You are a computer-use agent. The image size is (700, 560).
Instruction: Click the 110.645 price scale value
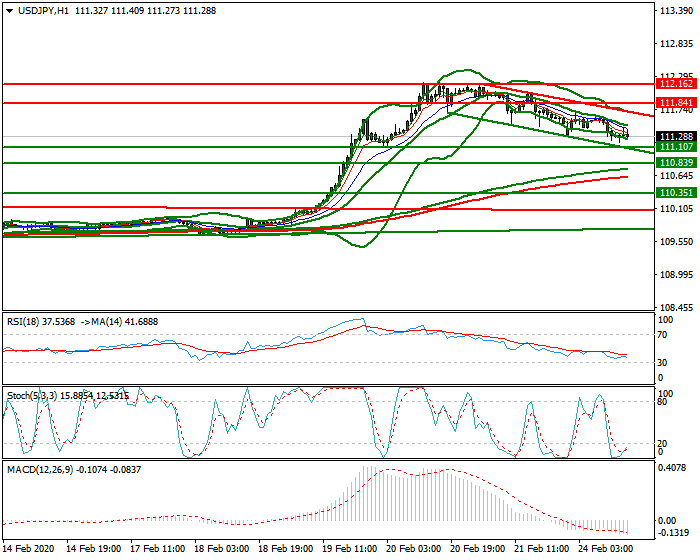point(676,176)
